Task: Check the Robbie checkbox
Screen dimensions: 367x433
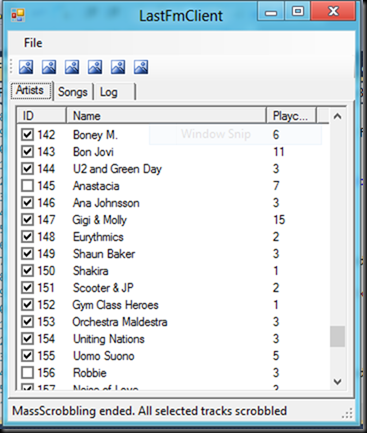Action: 27,373
